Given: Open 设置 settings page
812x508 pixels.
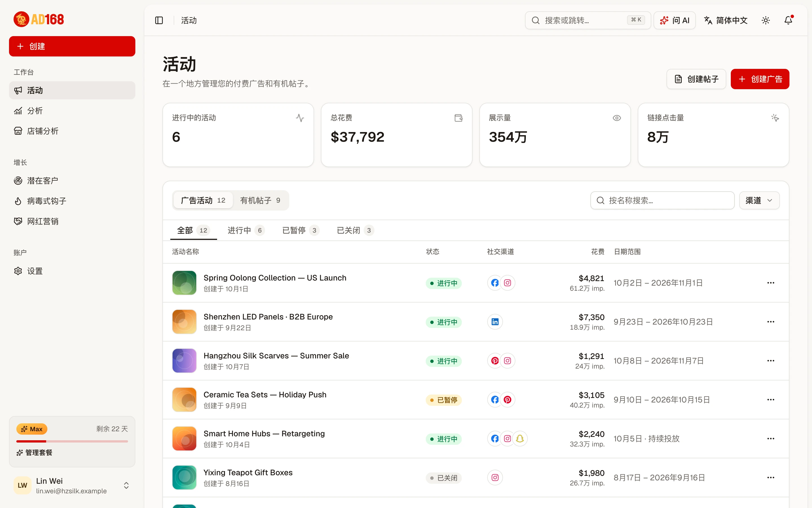Looking at the screenshot, I should coord(72,271).
